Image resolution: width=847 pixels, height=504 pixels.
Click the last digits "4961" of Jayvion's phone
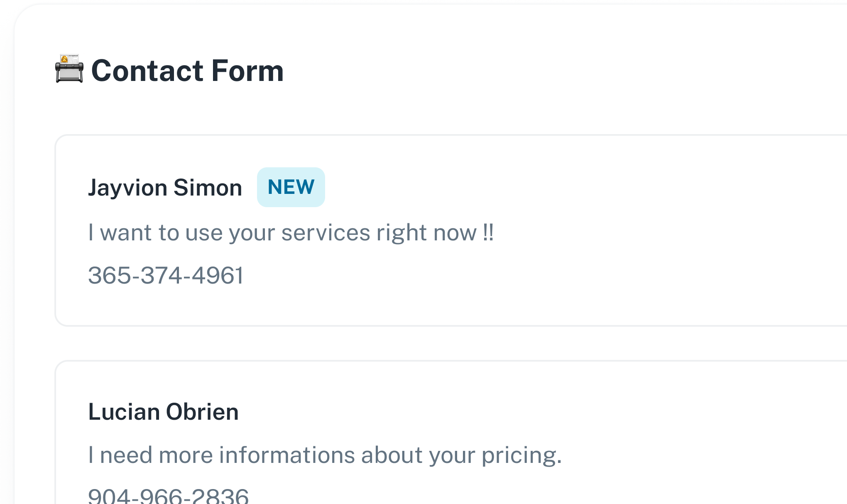coord(218,276)
